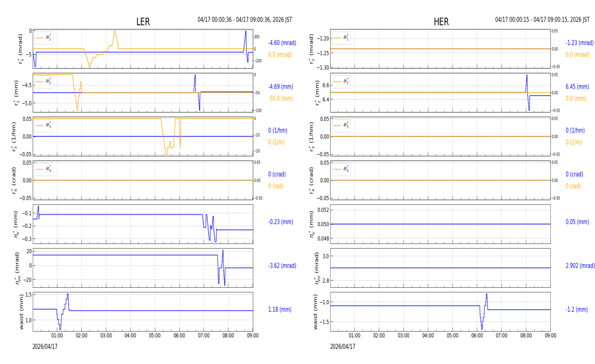Click the LER waist (mm) axis label

(x=21, y=312)
